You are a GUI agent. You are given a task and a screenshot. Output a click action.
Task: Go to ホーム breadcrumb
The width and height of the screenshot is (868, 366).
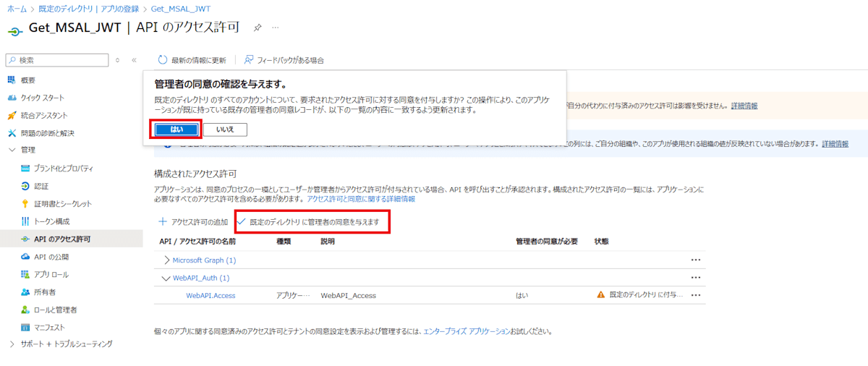click(x=17, y=8)
